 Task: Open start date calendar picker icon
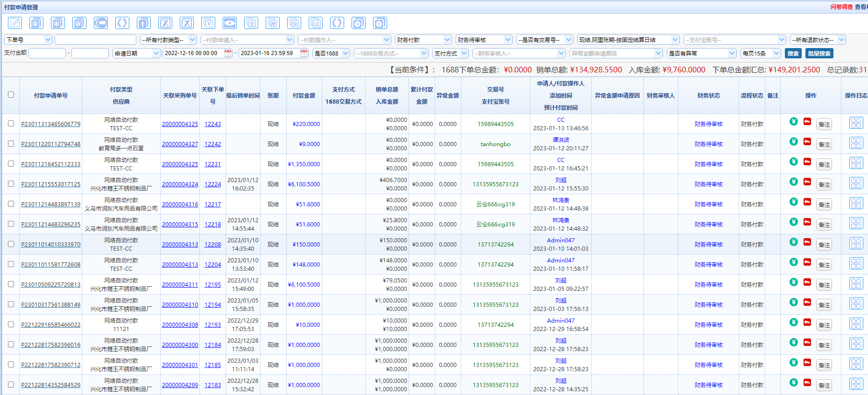[228, 53]
